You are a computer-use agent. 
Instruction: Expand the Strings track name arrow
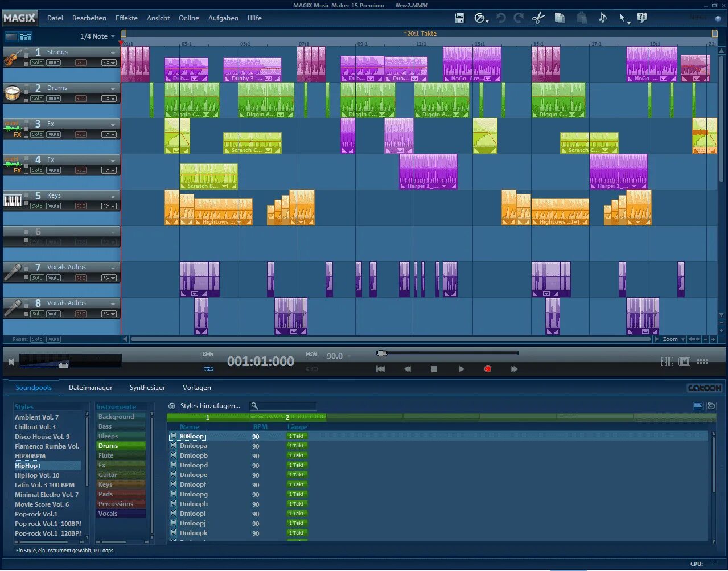pyautogui.click(x=113, y=53)
